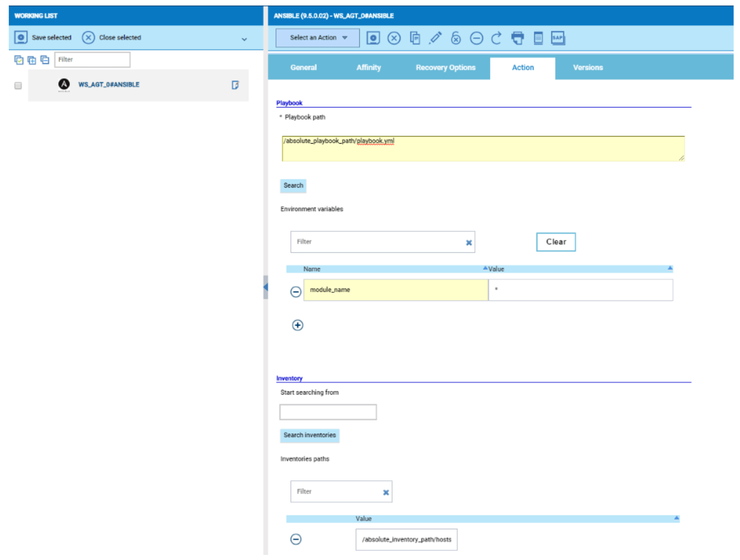Expand the working list chevron menu
The height and width of the screenshot is (560, 740).
[x=244, y=39]
